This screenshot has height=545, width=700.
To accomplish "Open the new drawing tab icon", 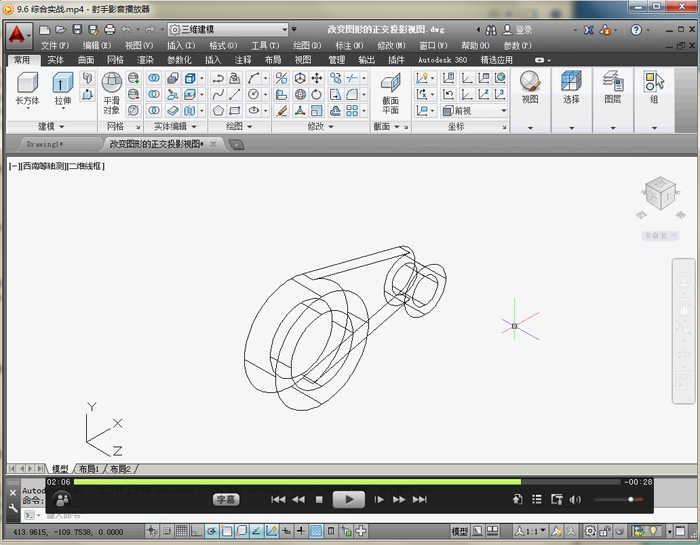I will coord(236,144).
